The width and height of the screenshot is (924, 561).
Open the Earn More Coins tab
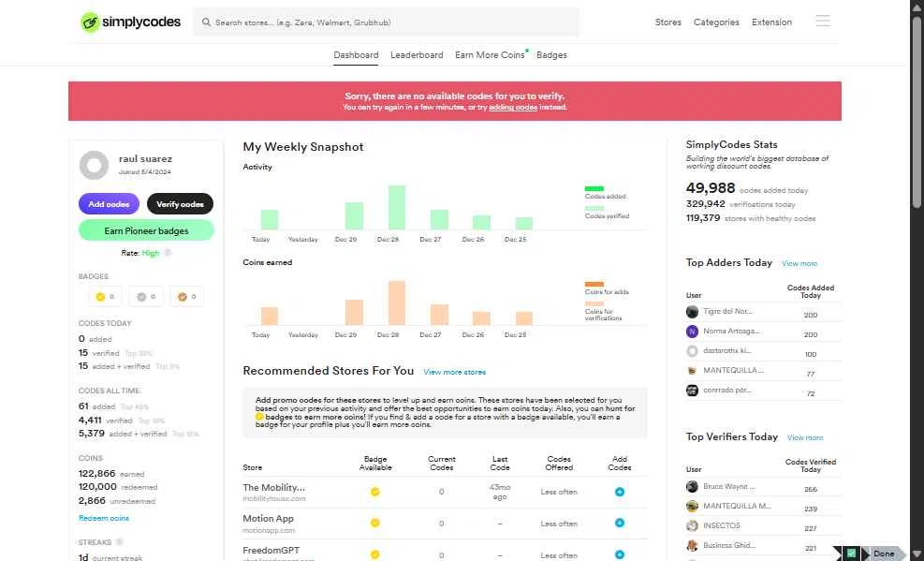490,55
